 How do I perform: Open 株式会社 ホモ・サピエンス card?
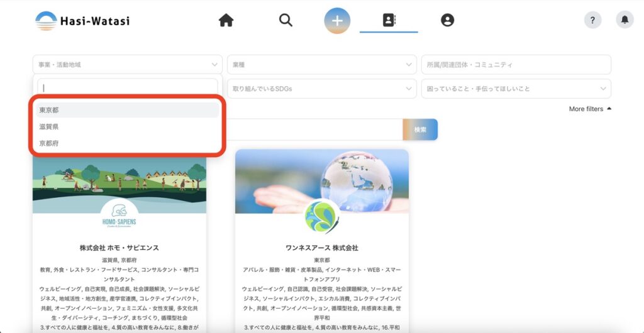pyautogui.click(x=119, y=248)
